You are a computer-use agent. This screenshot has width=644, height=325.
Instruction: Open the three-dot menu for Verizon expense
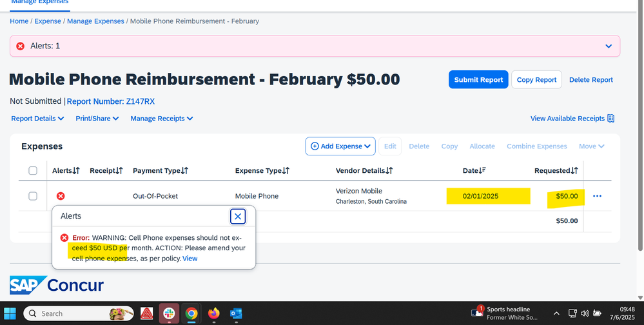tap(597, 196)
